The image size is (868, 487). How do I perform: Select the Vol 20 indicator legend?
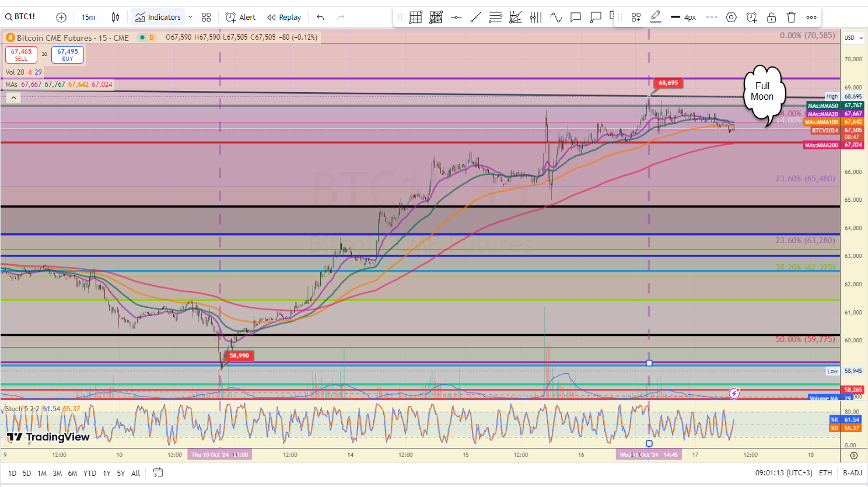point(15,72)
